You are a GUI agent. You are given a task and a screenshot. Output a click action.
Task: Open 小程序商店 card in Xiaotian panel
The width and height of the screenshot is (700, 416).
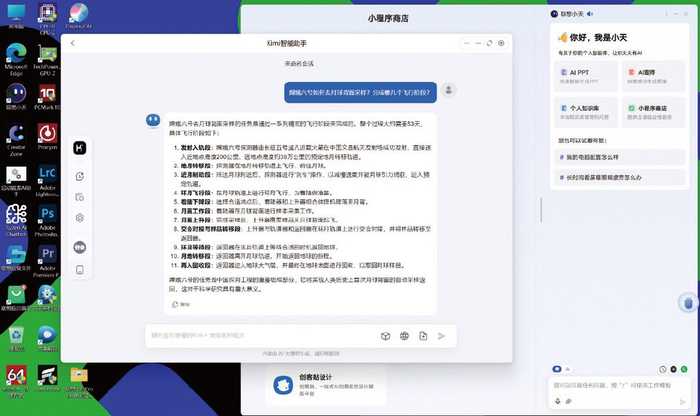653,112
